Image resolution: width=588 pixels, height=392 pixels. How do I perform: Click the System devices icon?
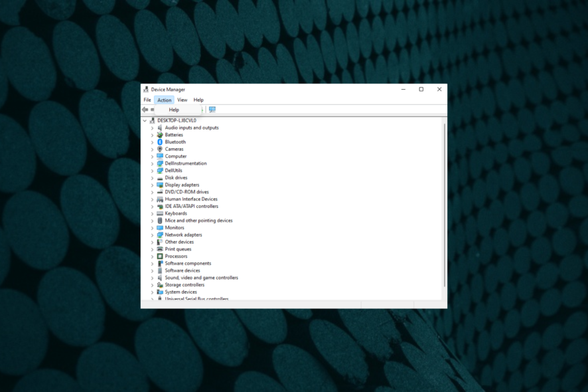point(160,292)
